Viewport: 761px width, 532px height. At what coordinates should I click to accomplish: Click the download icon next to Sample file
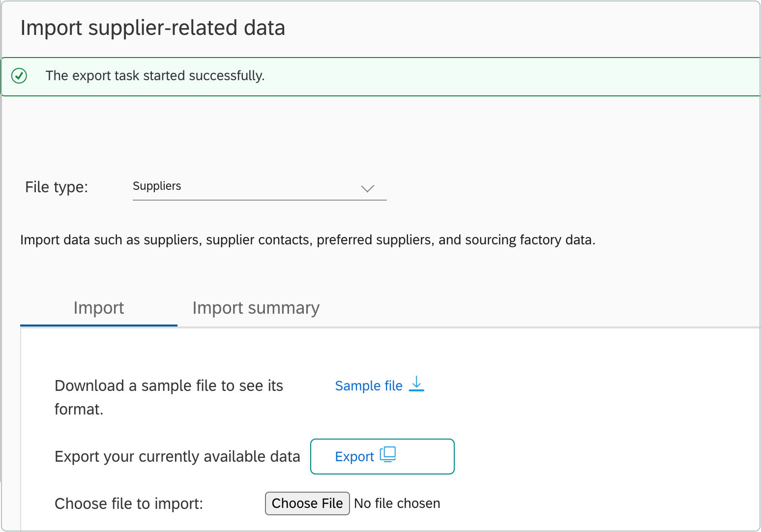[416, 384]
